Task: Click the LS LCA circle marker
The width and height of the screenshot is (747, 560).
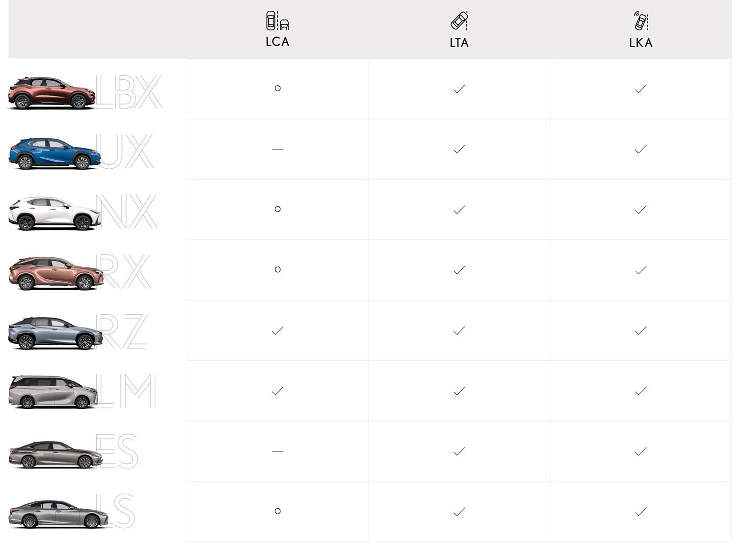Action: [x=278, y=511]
